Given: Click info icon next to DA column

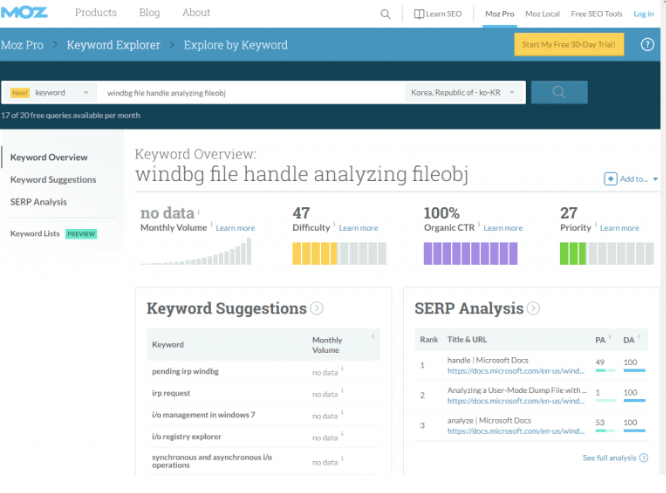Looking at the screenshot, I should pos(639,336).
